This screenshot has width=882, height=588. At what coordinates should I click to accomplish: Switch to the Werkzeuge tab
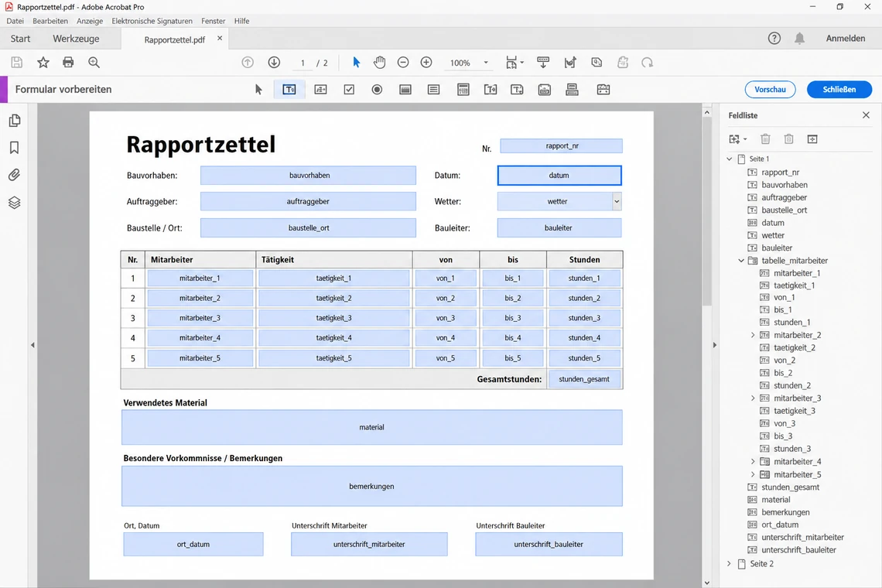pos(76,39)
